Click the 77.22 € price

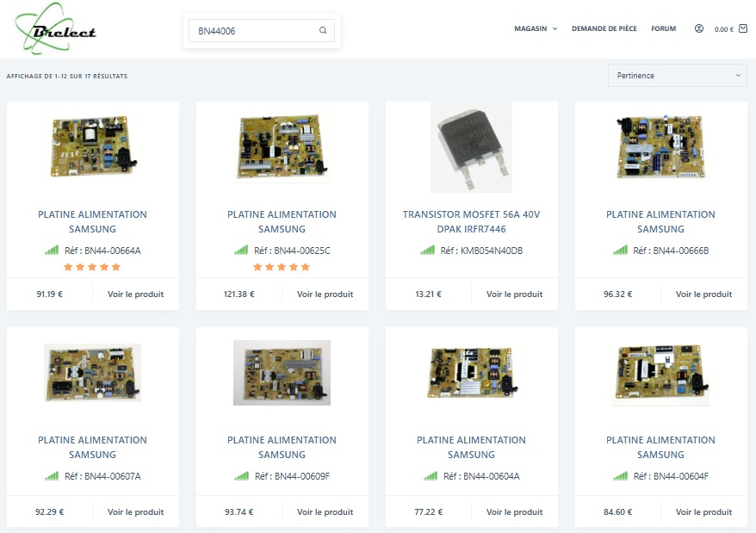pos(428,511)
